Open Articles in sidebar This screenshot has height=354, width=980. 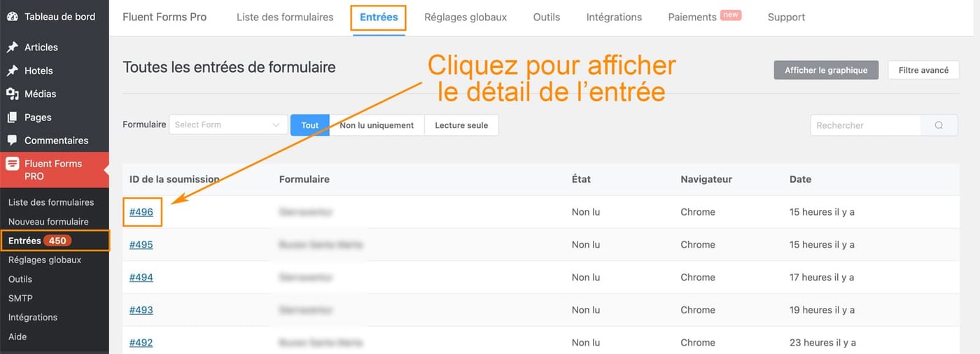pyautogui.click(x=41, y=47)
